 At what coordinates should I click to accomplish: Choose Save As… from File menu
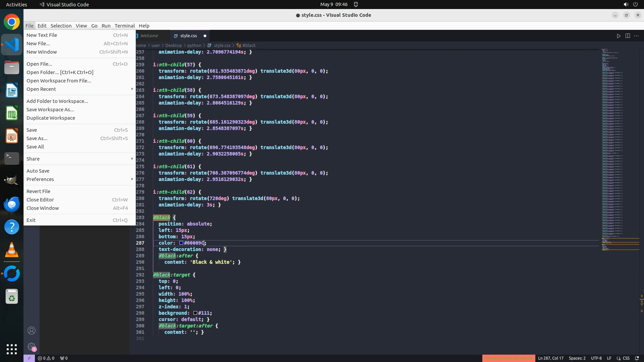pyautogui.click(x=37, y=138)
